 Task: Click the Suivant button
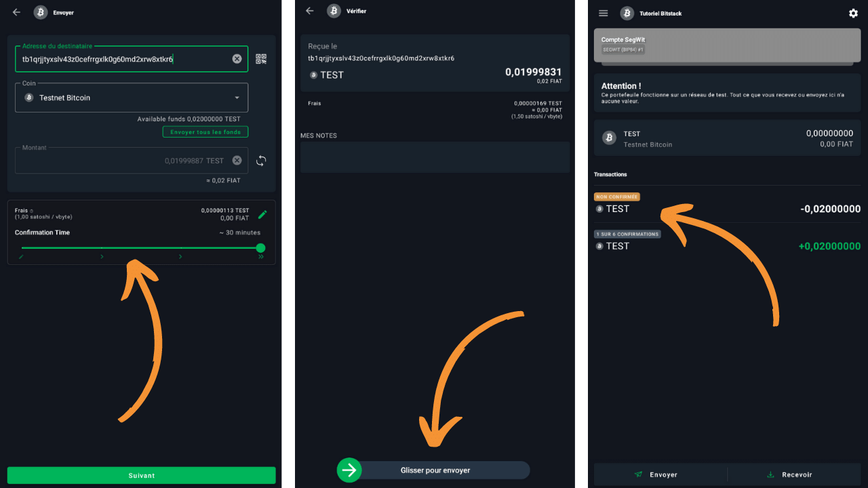[141, 475]
